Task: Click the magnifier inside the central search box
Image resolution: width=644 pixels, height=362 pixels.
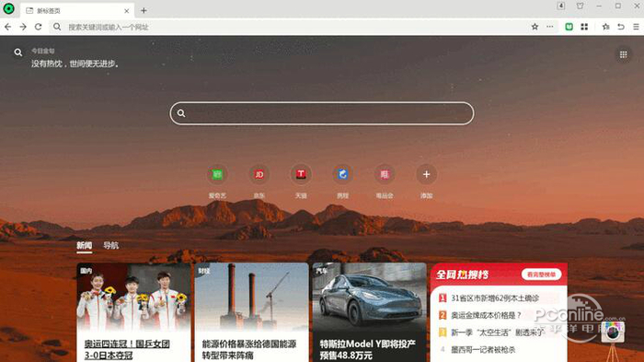Action: [181, 113]
